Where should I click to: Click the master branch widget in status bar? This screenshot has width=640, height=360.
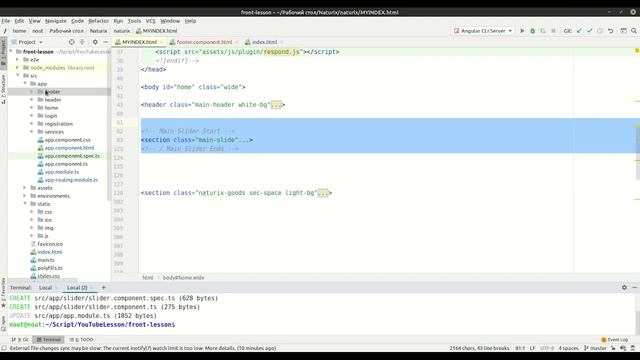[x=595, y=348]
